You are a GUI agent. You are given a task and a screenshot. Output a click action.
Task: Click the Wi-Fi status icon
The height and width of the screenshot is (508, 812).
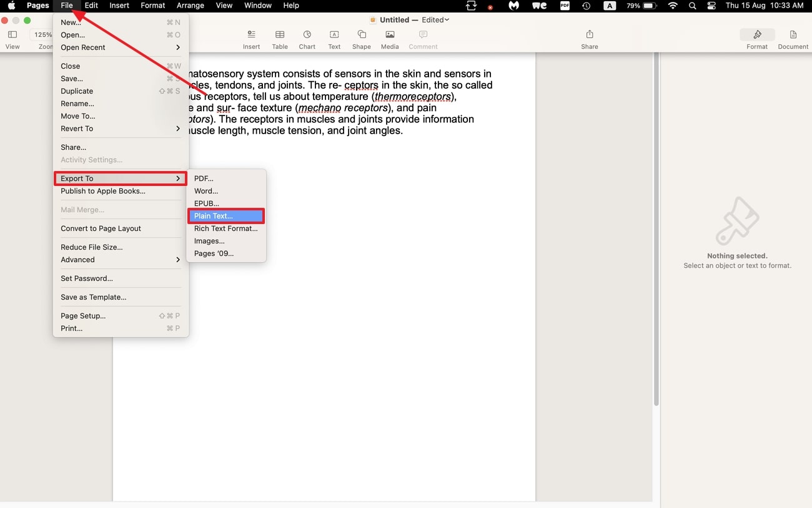pos(673,6)
